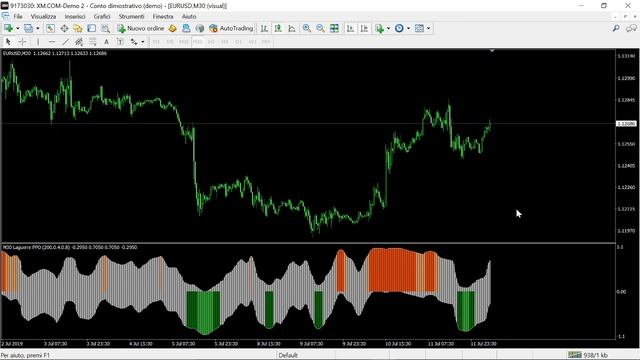Expand the profiles dropdown arrow
This screenshot has width=640, height=360.
click(x=38, y=28)
